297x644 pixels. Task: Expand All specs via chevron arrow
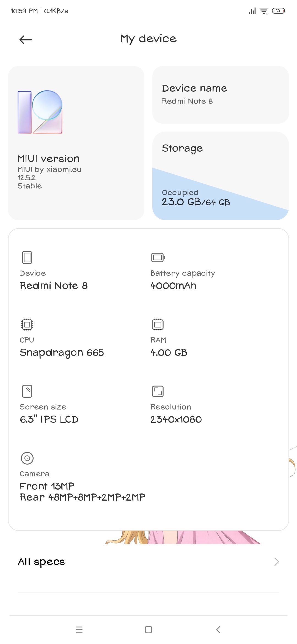tap(277, 562)
